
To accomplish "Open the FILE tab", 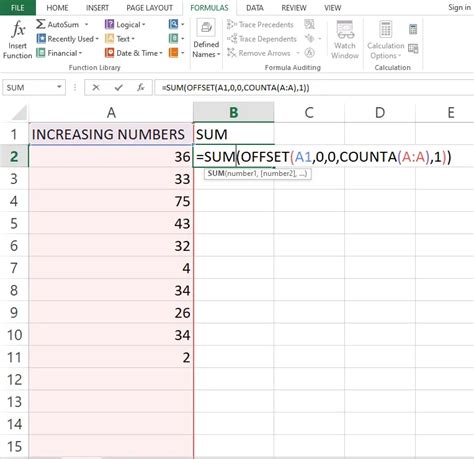I will [x=18, y=8].
